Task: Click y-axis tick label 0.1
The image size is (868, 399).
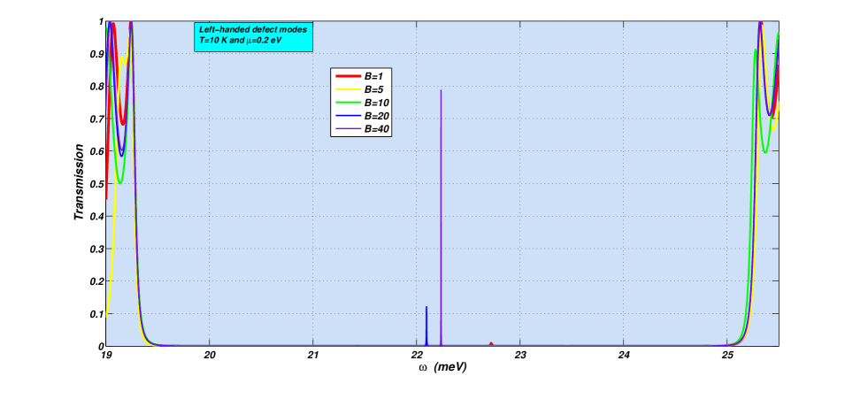Action: tap(96, 314)
